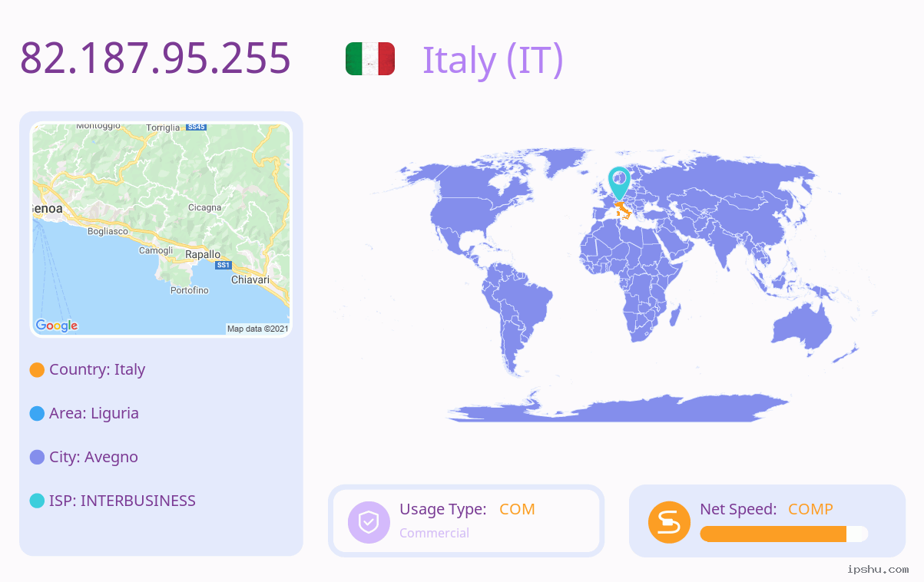Click the Google logo on the map
Screen dimensions: 924x582
57,326
